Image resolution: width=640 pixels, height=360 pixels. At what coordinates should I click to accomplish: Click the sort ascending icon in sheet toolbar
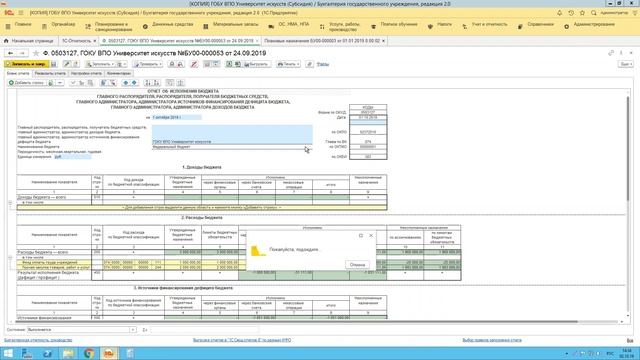pyautogui.click(x=148, y=83)
